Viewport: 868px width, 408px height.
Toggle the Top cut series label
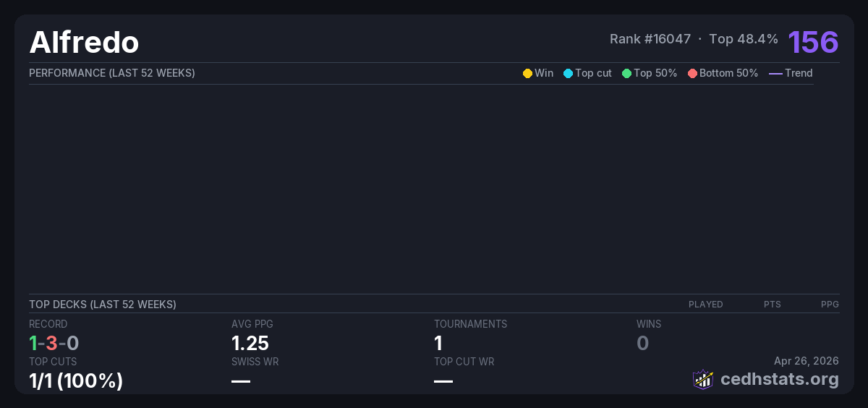click(593, 73)
